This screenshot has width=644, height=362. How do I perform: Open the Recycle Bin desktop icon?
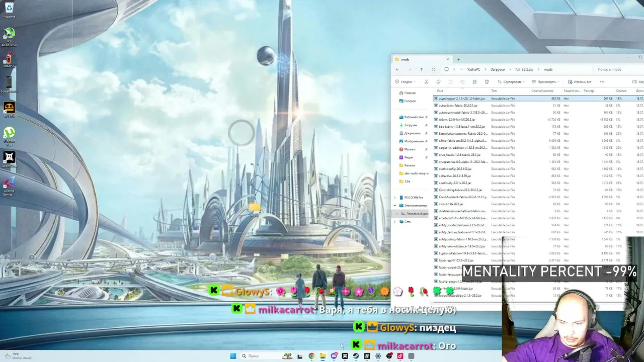click(9, 10)
